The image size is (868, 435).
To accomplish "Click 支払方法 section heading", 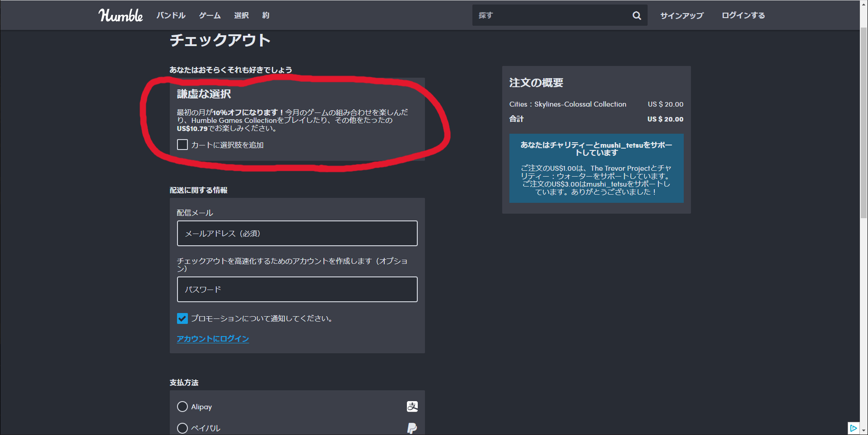I will (x=184, y=383).
